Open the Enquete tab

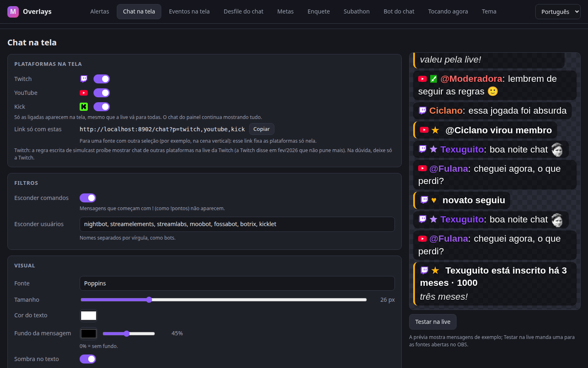318,11
